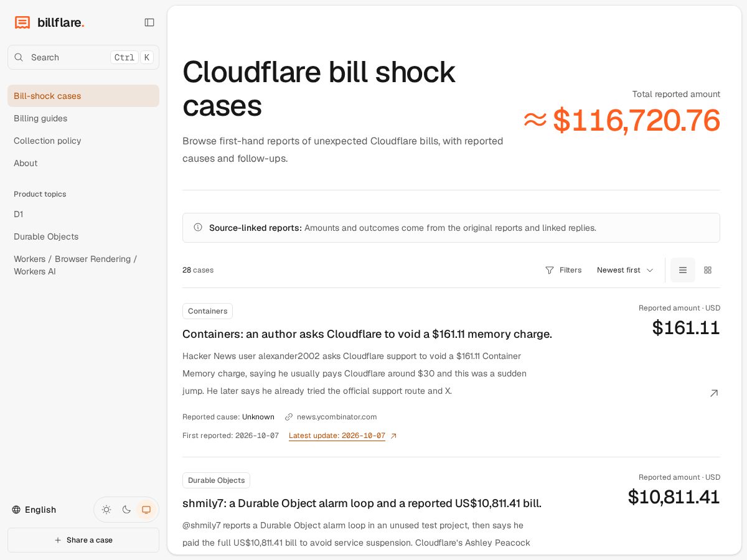Viewport: 747px width, 560px height.
Task: Click the plus icon on Share a case
Action: click(58, 540)
